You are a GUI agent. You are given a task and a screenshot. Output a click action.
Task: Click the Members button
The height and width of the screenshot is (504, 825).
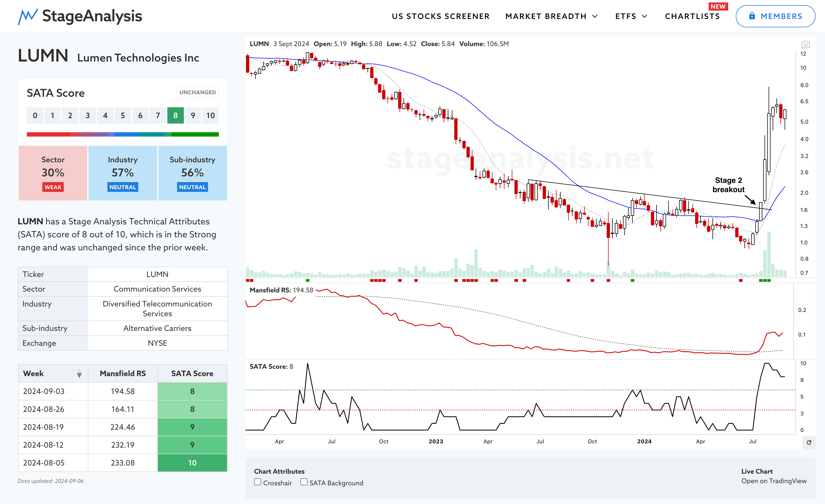coord(775,16)
